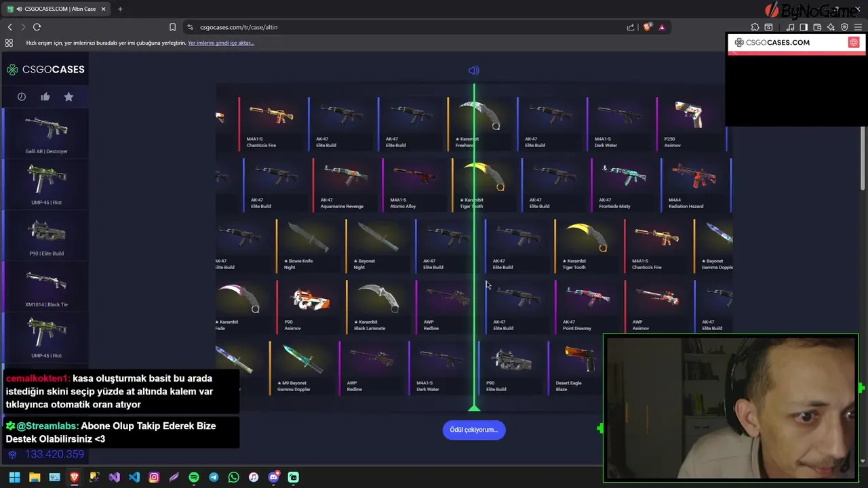Select the CSGOCASES.COM Altın Case tab
The height and width of the screenshot is (488, 868).
[56, 9]
